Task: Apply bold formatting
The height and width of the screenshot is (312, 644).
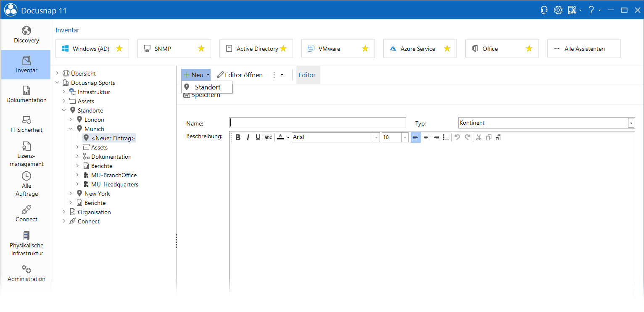Action: click(x=238, y=137)
